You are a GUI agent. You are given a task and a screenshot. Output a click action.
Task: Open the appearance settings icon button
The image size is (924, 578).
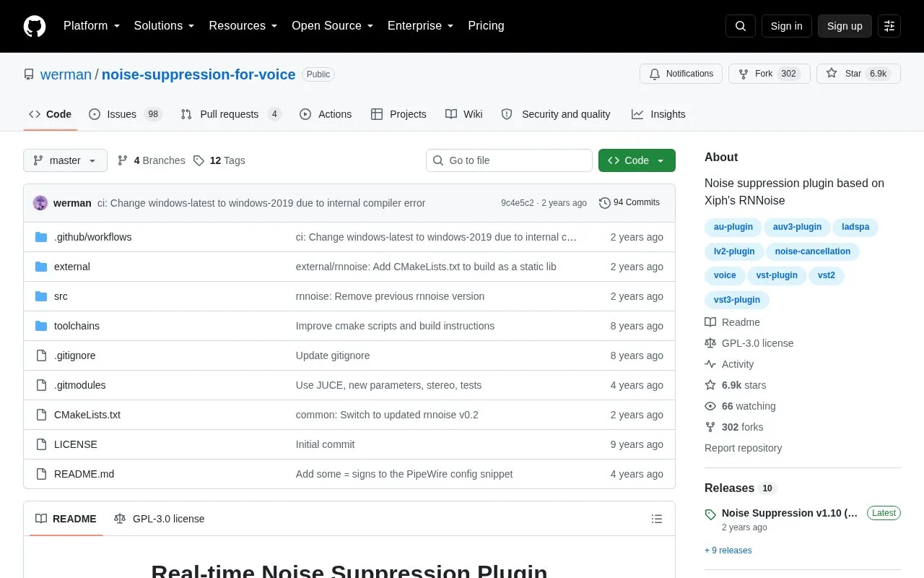point(889,26)
